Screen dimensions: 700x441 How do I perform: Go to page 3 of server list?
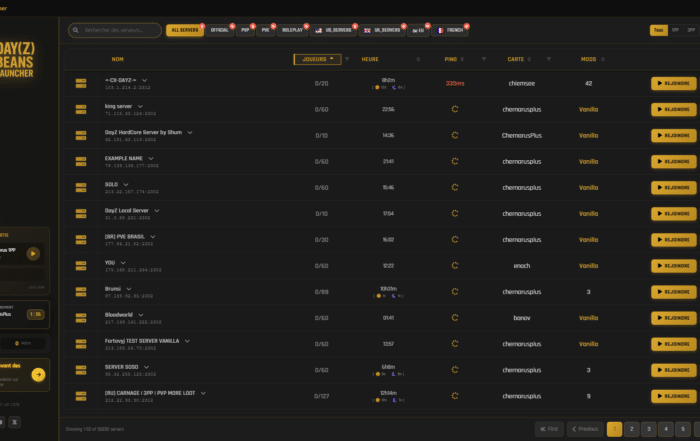649,429
